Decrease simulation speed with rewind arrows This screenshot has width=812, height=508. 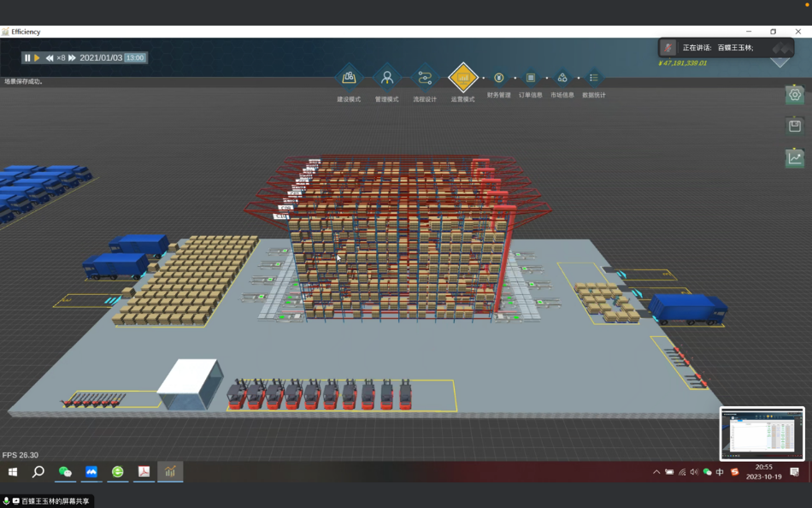tap(50, 58)
